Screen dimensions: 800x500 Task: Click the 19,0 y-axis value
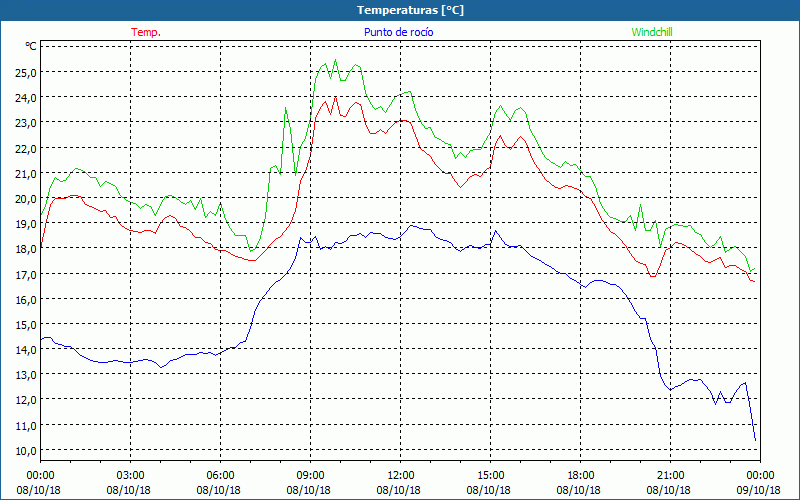pyautogui.click(x=26, y=224)
